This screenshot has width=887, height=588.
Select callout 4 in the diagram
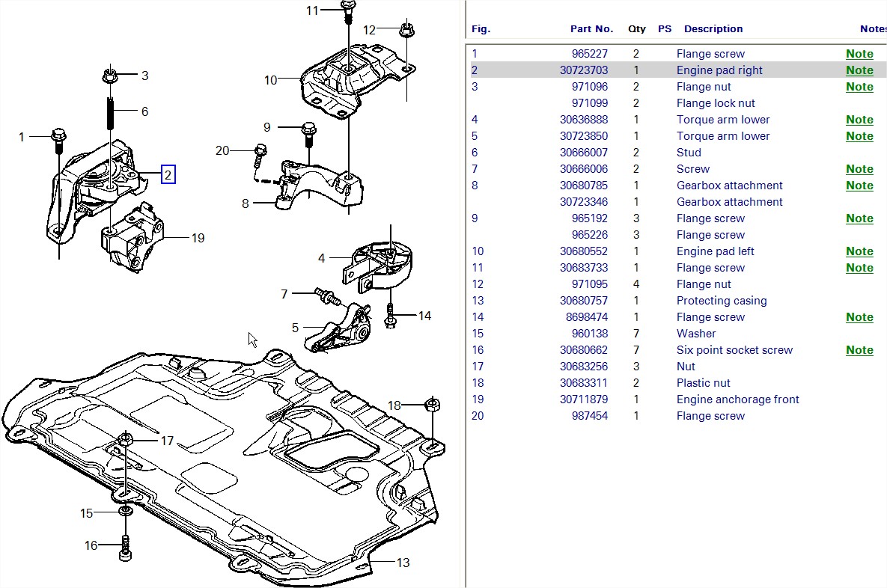point(321,258)
